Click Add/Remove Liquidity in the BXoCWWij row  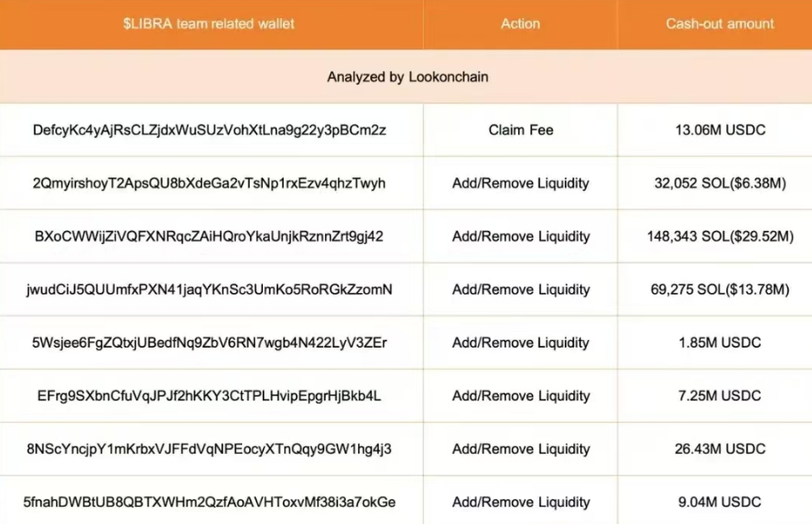point(521,237)
